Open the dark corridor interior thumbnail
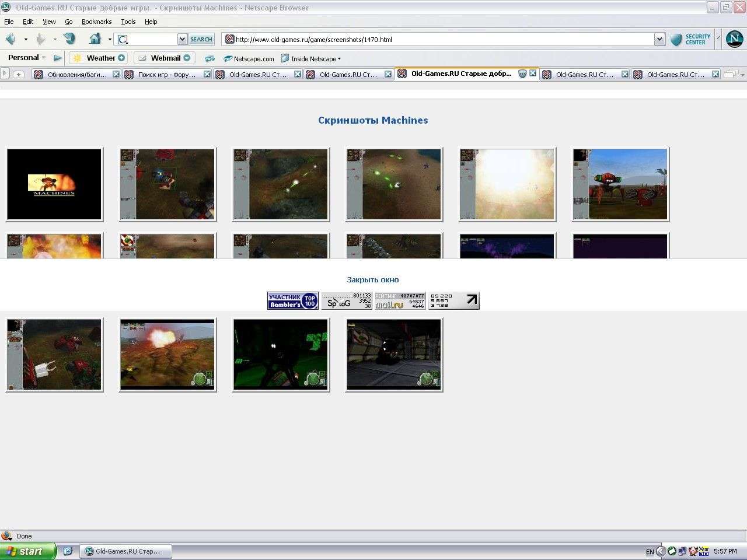The image size is (747, 560). pos(394,355)
